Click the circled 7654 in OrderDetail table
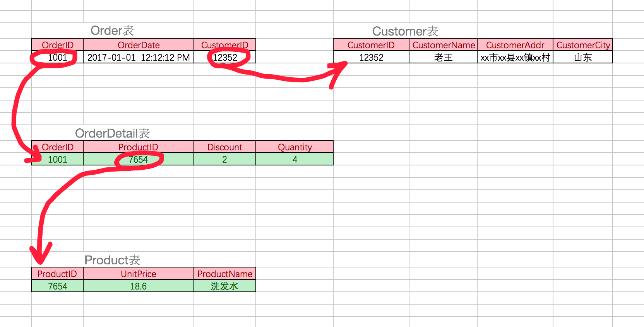Screen dimensions: 644x327 pyautogui.click(x=138, y=160)
